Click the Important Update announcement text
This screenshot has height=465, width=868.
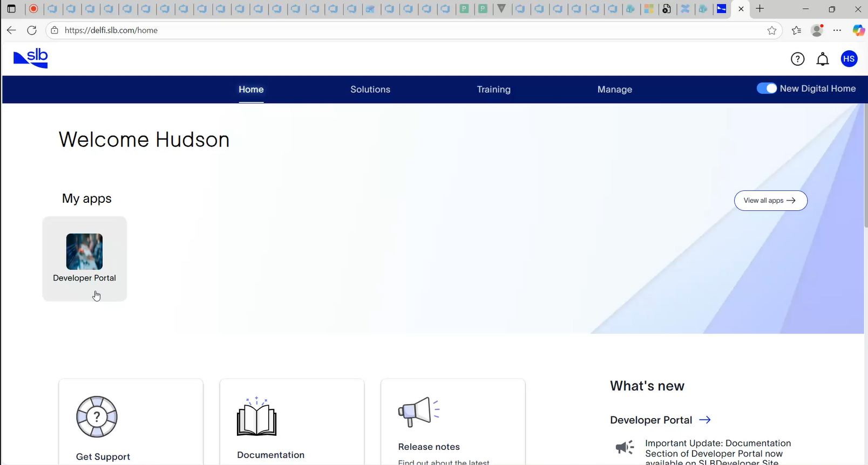(x=718, y=452)
